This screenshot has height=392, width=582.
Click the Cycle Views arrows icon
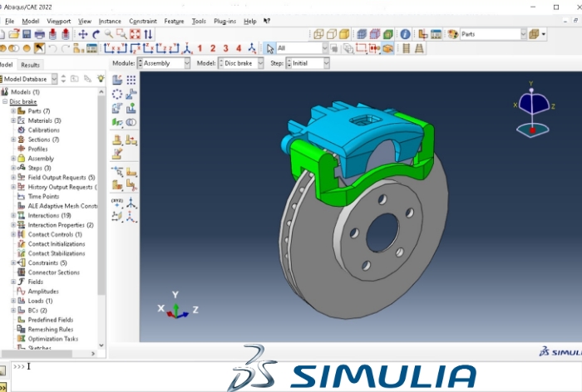pyautogui.click(x=148, y=34)
